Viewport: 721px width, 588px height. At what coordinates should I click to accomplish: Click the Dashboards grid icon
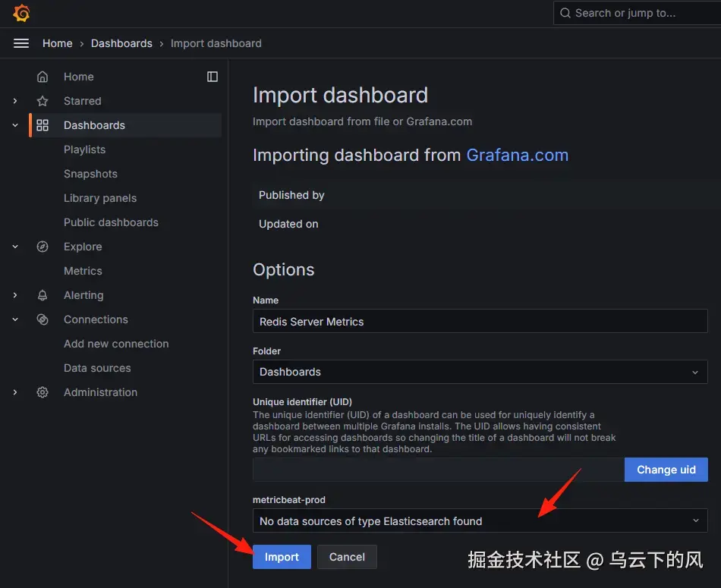point(43,125)
